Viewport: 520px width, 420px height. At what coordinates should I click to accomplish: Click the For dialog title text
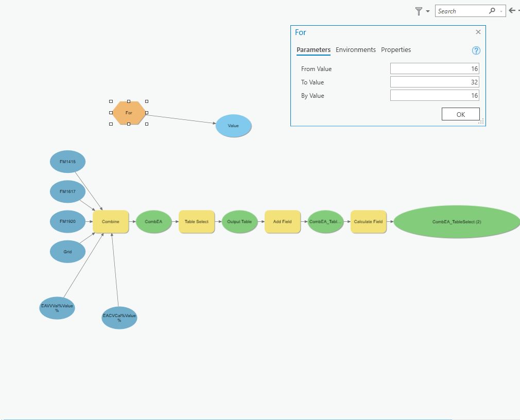coord(301,32)
